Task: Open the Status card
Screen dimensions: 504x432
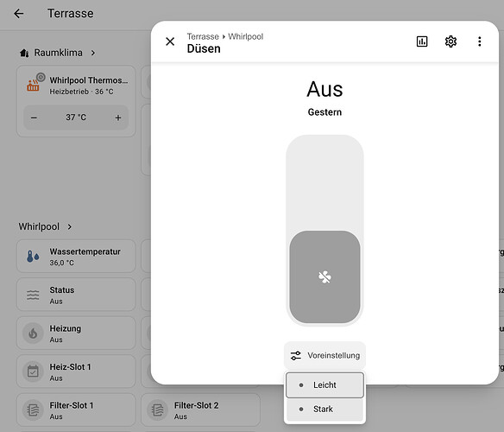Action: click(x=76, y=295)
